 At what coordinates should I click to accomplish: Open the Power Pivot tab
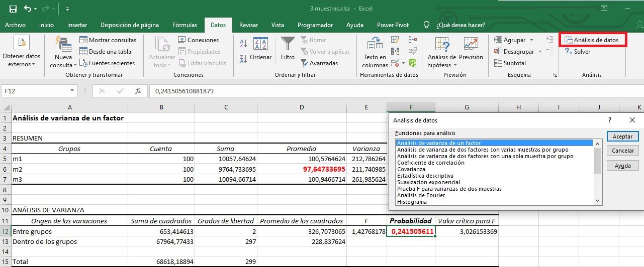click(x=392, y=25)
